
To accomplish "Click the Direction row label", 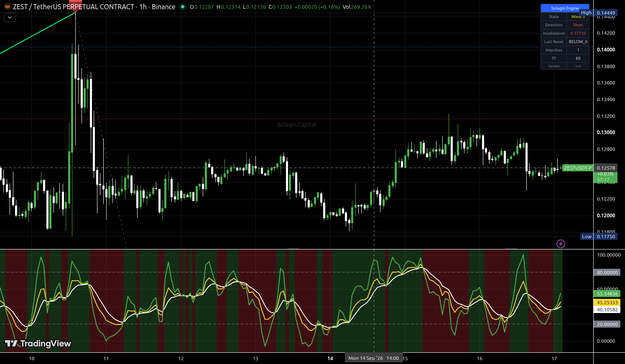I will point(554,25).
